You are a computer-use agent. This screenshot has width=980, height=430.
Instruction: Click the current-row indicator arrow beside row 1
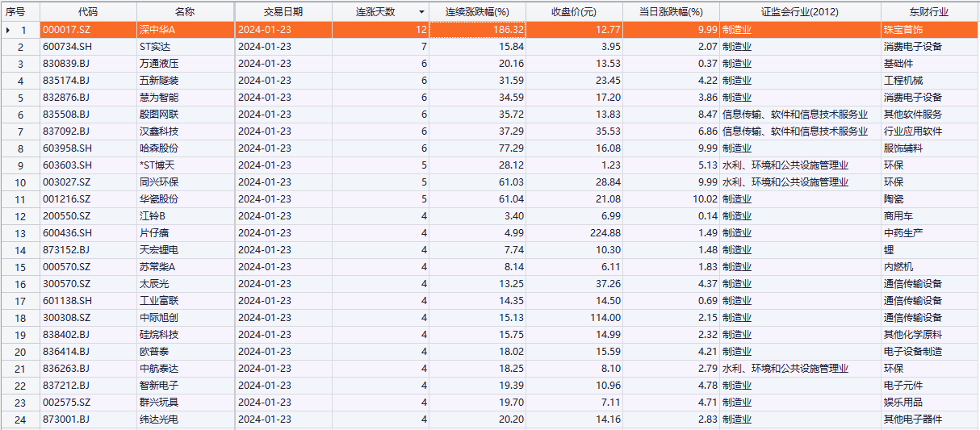[8, 30]
